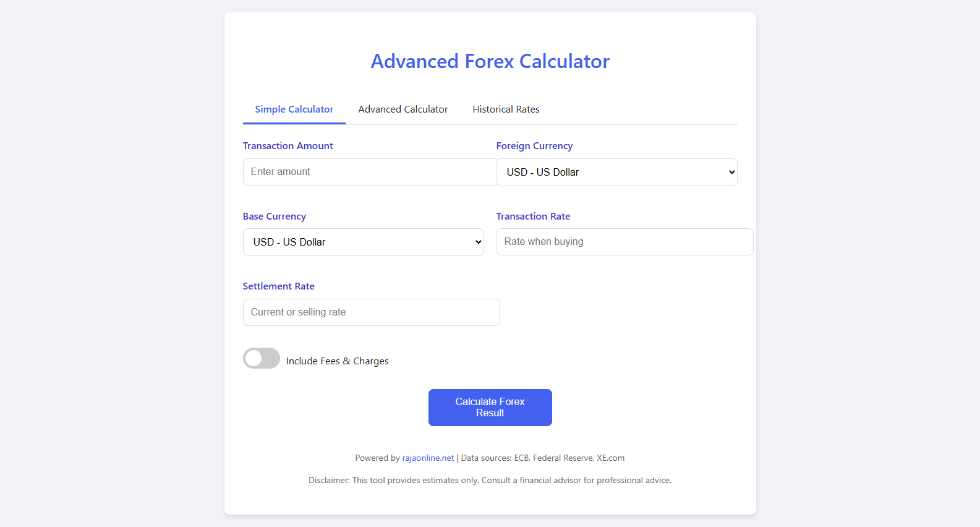Open the Foreign Currency dropdown

[617, 172]
